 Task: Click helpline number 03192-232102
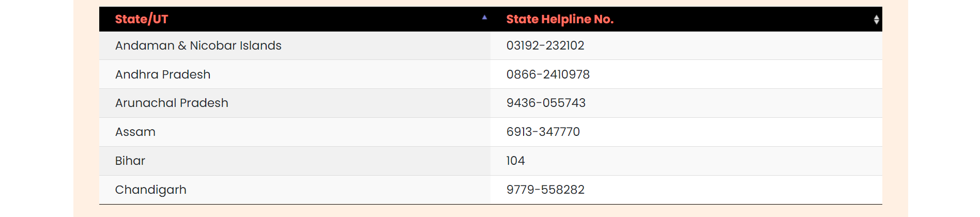pos(545,45)
